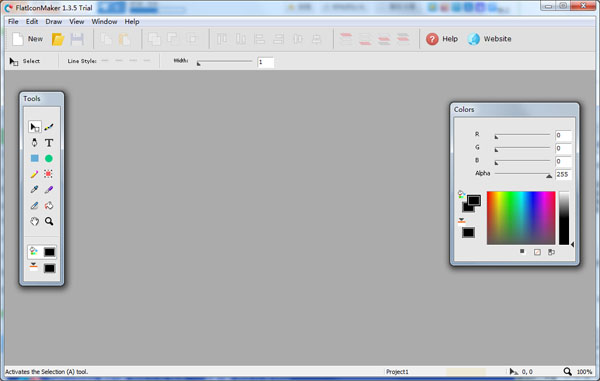Pick a color from the rainbow spectrum box
The height and width of the screenshot is (381, 600).
tap(521, 218)
